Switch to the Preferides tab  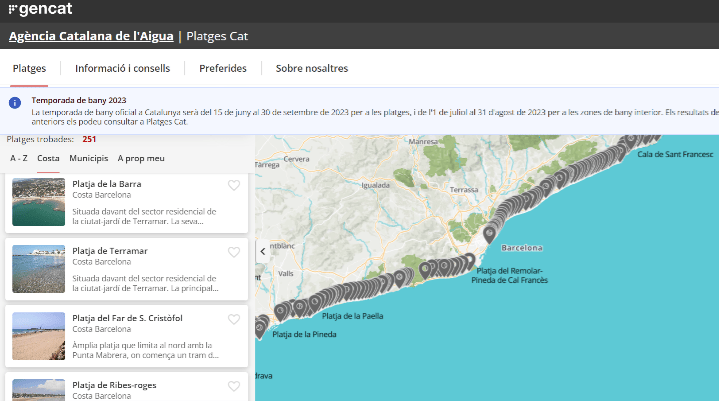(223, 68)
